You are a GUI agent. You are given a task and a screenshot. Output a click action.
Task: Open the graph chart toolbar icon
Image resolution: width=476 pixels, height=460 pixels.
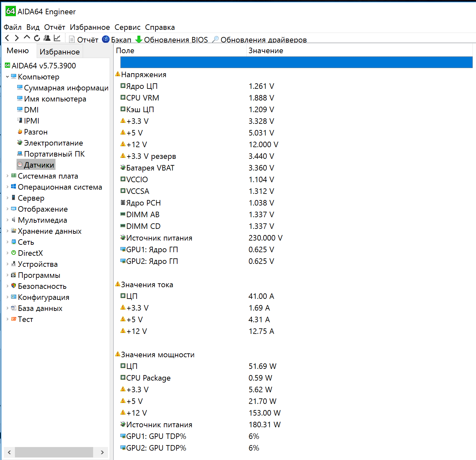click(57, 38)
